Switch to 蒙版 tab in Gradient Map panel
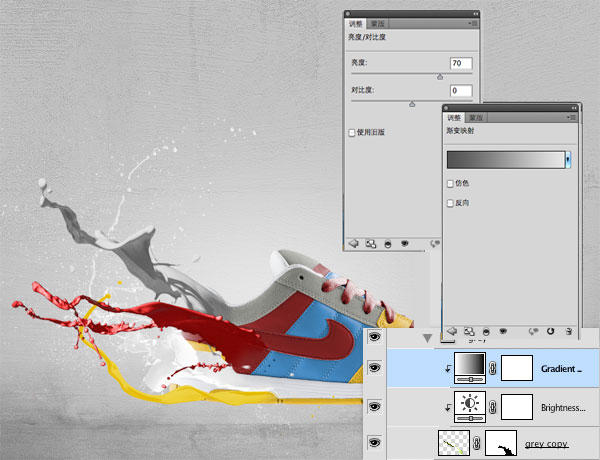 (x=476, y=117)
